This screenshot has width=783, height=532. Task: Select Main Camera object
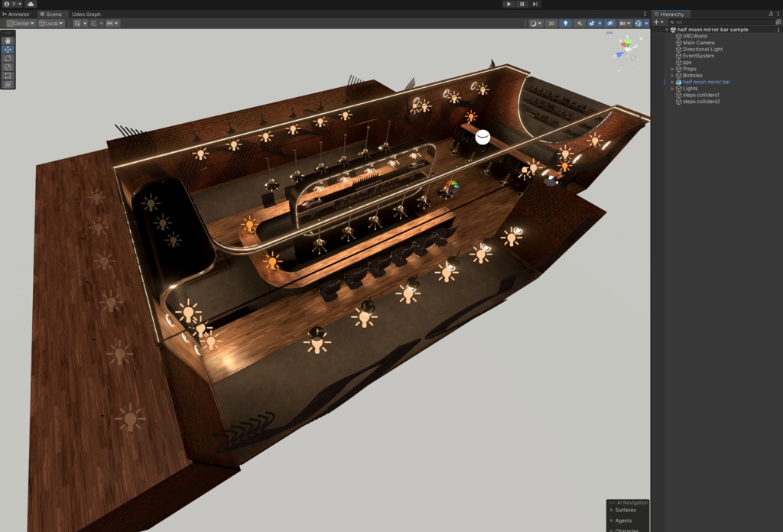699,42
